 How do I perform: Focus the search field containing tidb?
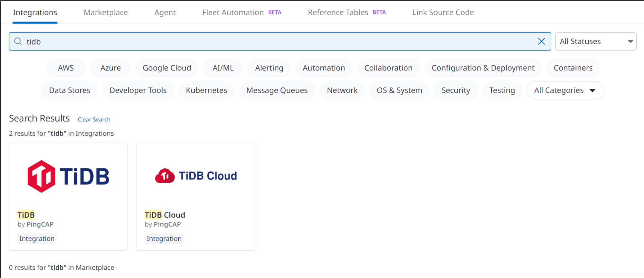pyautogui.click(x=280, y=41)
